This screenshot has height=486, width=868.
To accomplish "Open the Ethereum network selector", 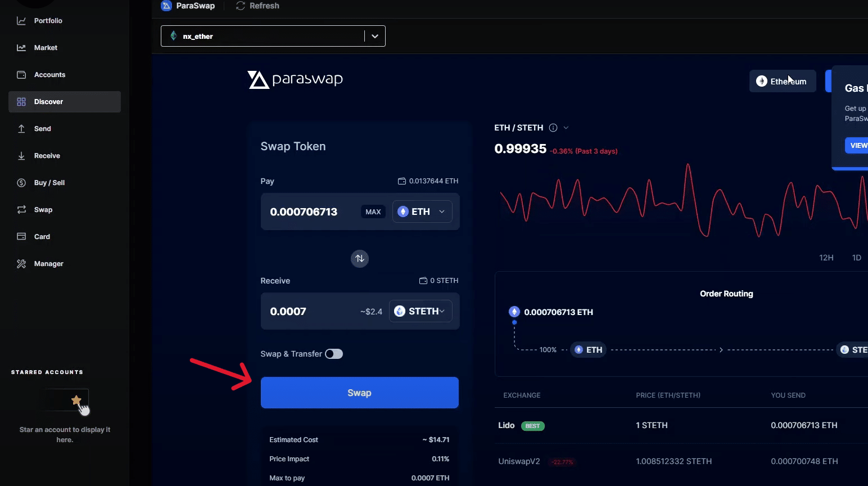I will [783, 81].
